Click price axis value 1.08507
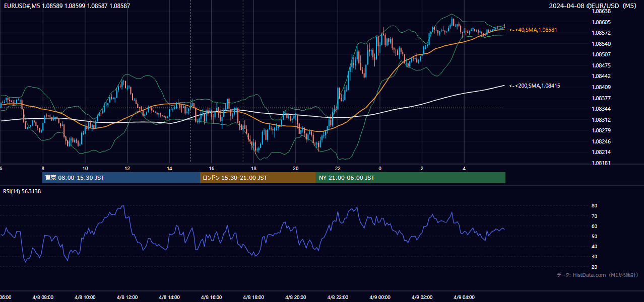The height and width of the screenshot is (302, 644). [x=601, y=54]
